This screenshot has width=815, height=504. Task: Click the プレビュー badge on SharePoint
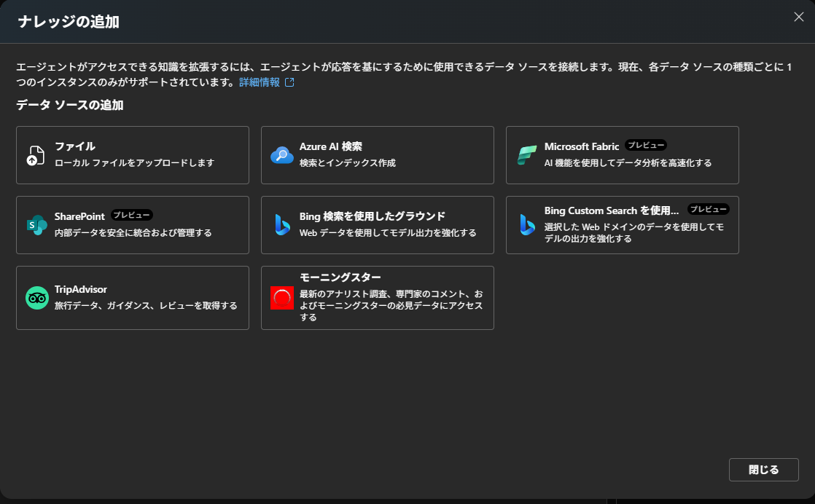click(x=131, y=215)
